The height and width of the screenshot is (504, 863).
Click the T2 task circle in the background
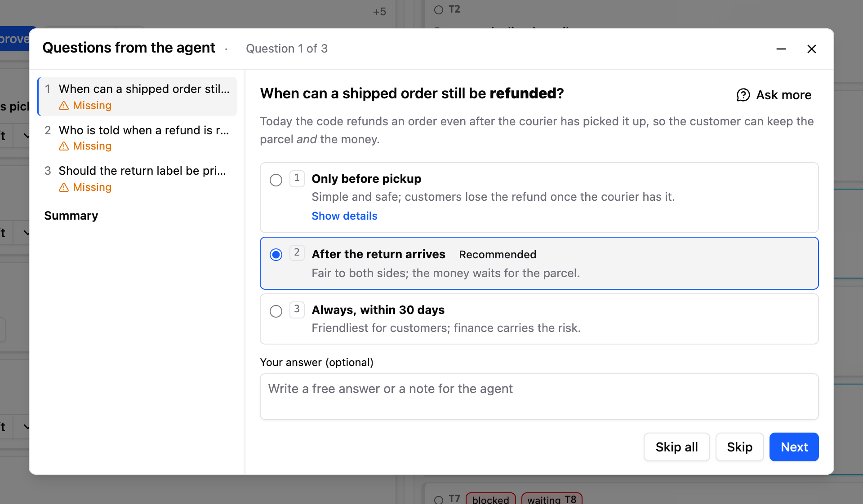click(x=439, y=10)
